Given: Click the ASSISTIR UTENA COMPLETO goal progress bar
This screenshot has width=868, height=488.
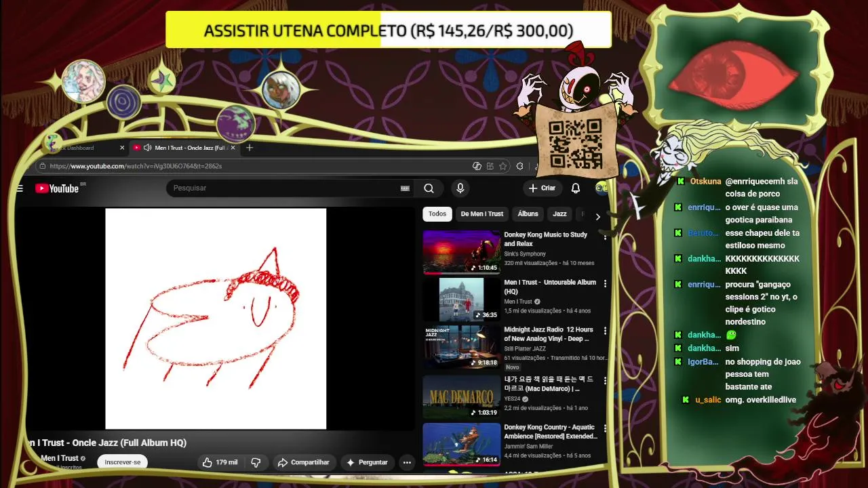Looking at the screenshot, I should [x=389, y=30].
